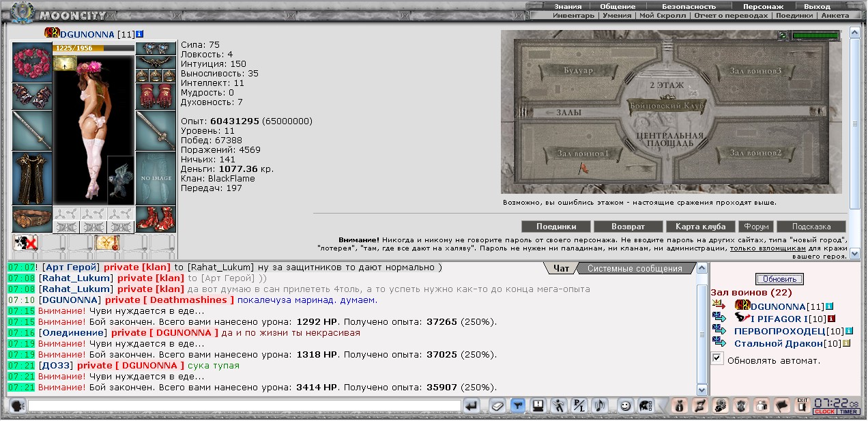Open the Персонаж menu
Image resolution: width=868 pixels, height=421 pixels.
click(x=763, y=6)
